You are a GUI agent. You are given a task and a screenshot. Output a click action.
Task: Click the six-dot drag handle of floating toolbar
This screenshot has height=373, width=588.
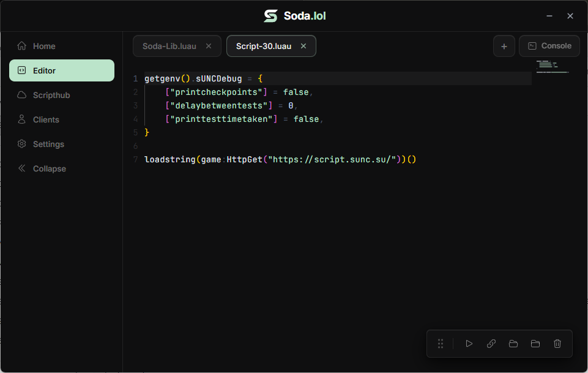[441, 344]
